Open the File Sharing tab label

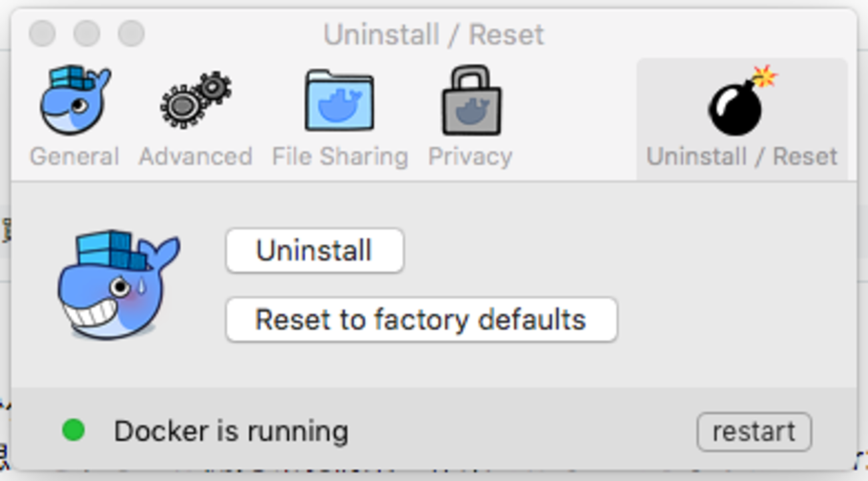339,156
